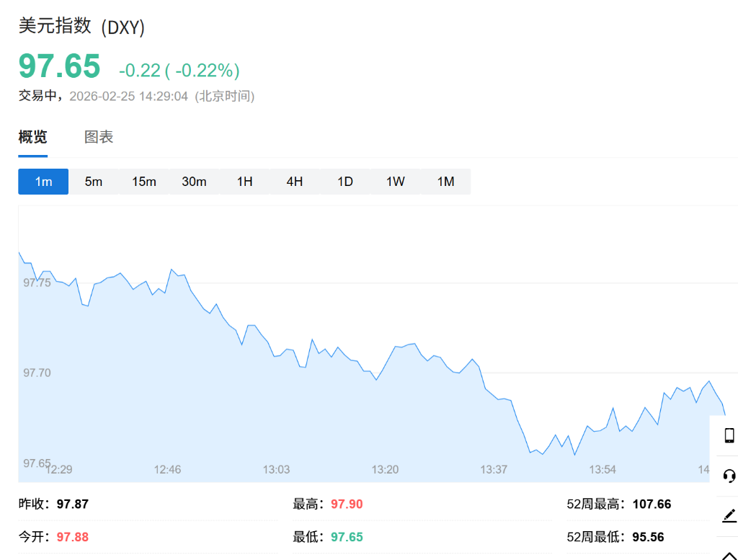
Task: Click the mobile phone app icon
Action: pos(729,435)
